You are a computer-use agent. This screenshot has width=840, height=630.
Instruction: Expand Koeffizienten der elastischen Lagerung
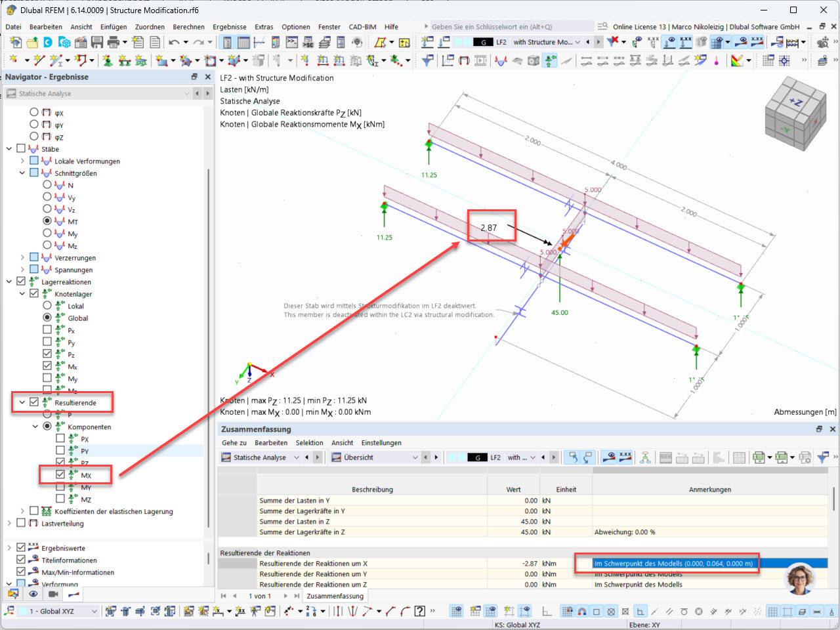click(x=22, y=511)
